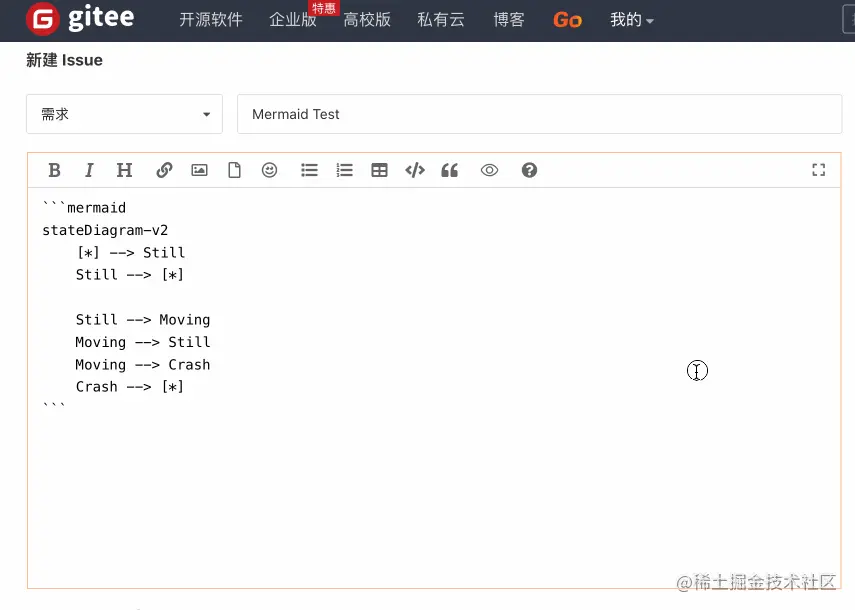Screen dimensions: 855x610
Task: Open the 企业版 menu item
Action: point(293,20)
